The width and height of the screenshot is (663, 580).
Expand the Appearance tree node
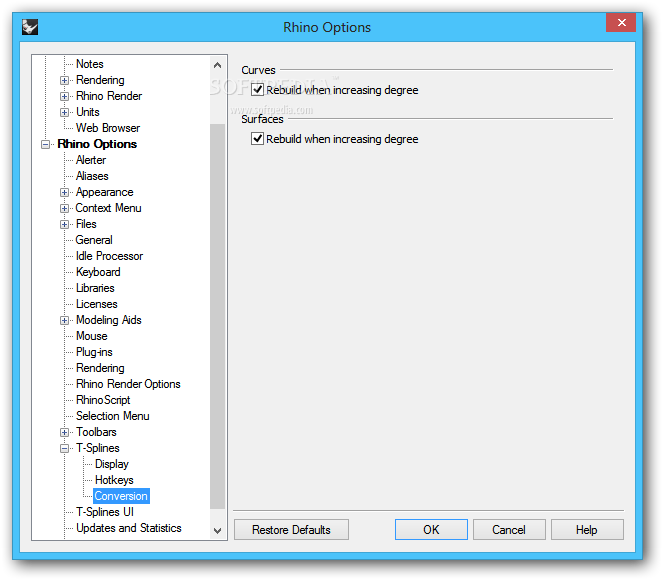click(64, 192)
